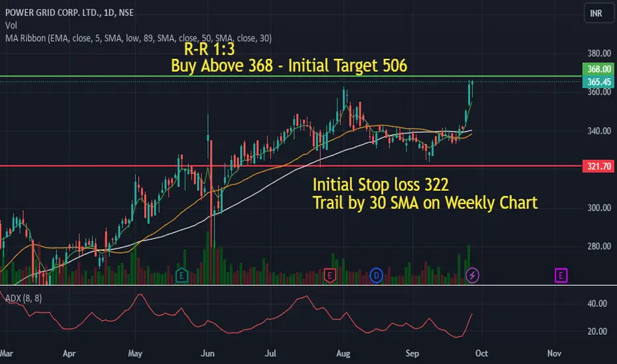The width and height of the screenshot is (617, 364).
Task: Click the 20.00 ADX axis label
Action: click(597, 332)
